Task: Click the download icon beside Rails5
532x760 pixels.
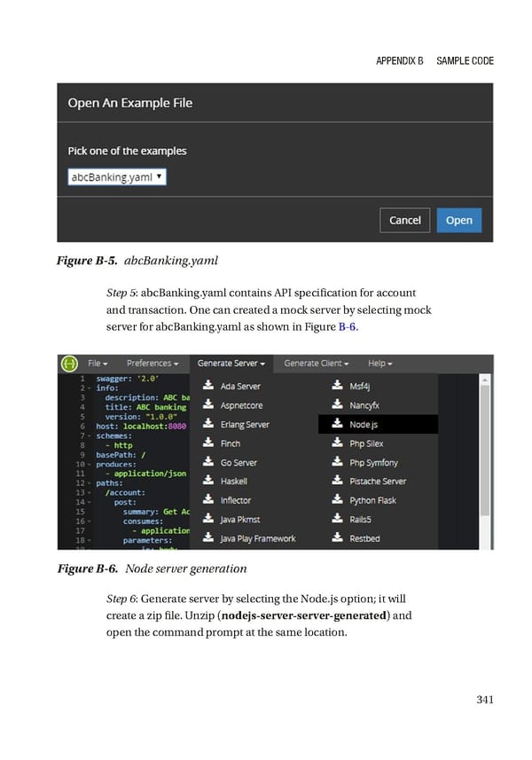Action: (337, 518)
